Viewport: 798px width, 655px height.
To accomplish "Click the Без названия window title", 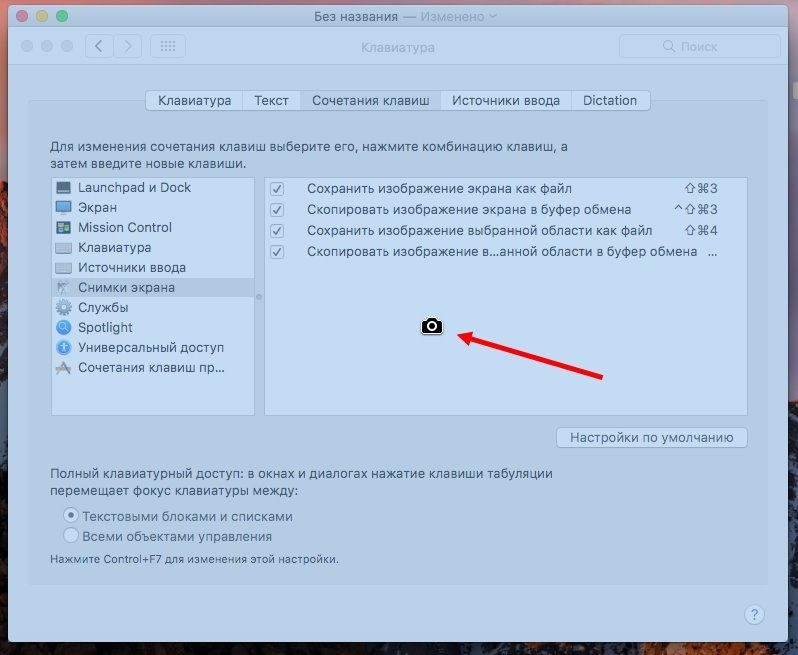I will point(356,16).
